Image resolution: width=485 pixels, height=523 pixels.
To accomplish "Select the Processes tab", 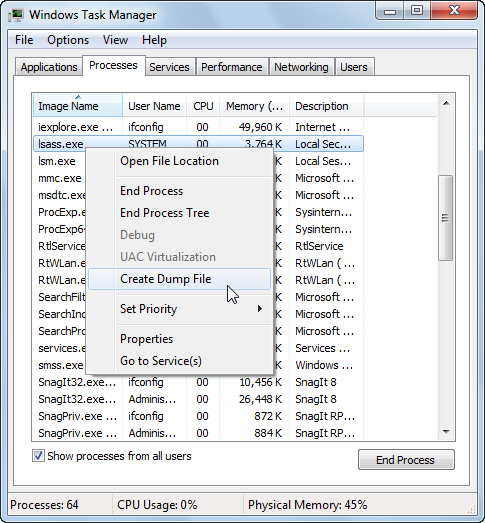I will click(x=113, y=65).
